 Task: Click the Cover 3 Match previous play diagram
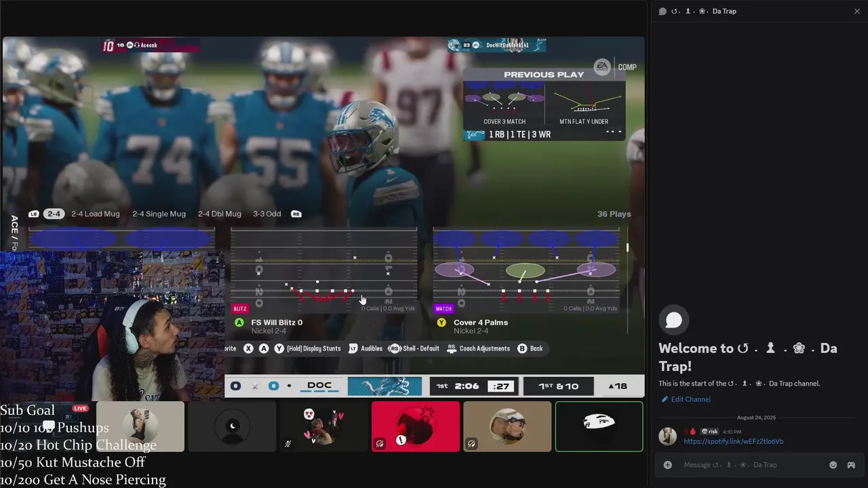[x=504, y=100]
